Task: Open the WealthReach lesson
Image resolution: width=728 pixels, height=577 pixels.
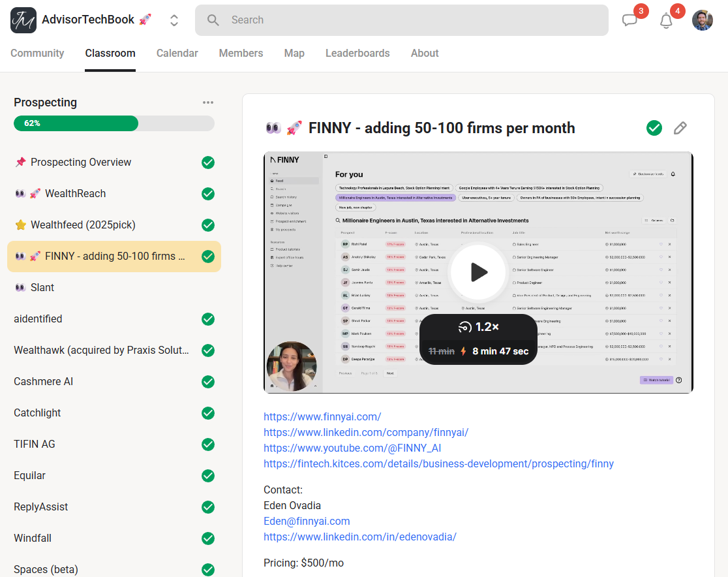Action: coord(114,194)
